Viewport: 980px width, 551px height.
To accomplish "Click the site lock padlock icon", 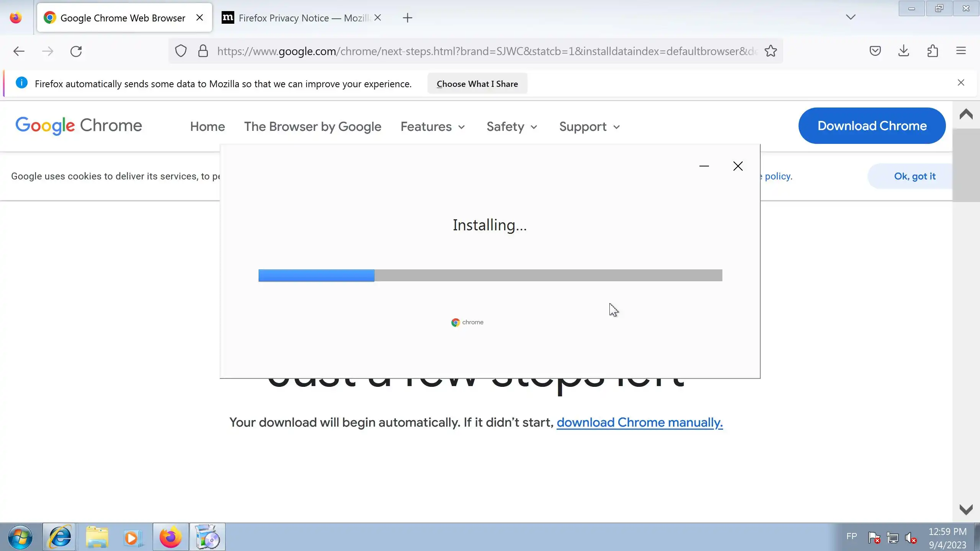I will (x=203, y=51).
